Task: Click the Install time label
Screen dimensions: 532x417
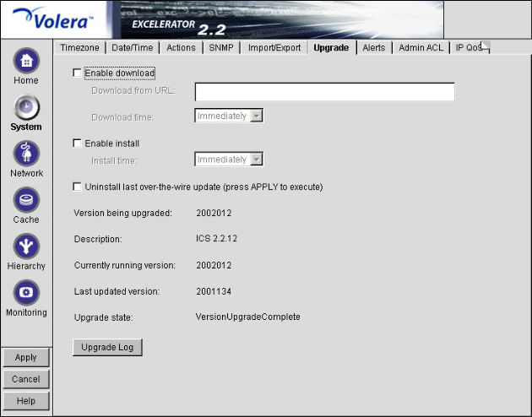Action: point(114,160)
